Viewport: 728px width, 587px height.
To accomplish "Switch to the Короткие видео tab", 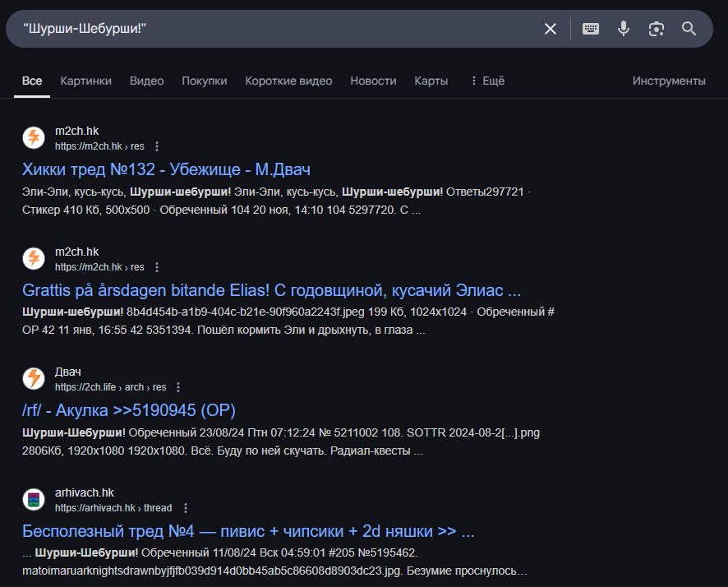I will point(288,81).
